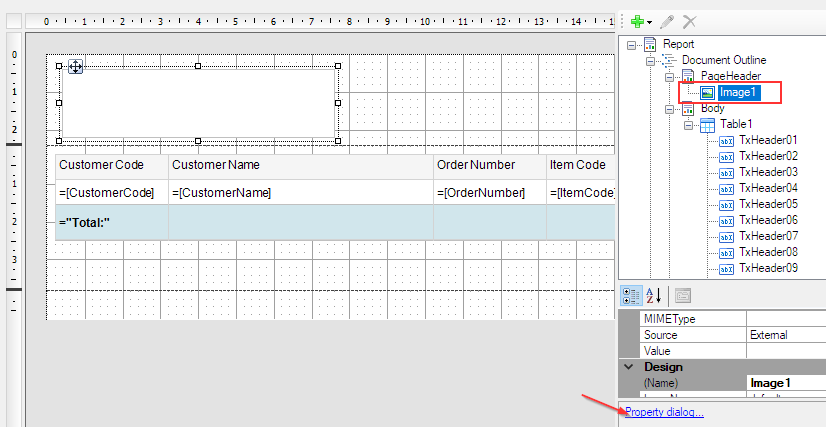
Task: Click the textbox icon beside TxHeader01
Action: (x=726, y=141)
